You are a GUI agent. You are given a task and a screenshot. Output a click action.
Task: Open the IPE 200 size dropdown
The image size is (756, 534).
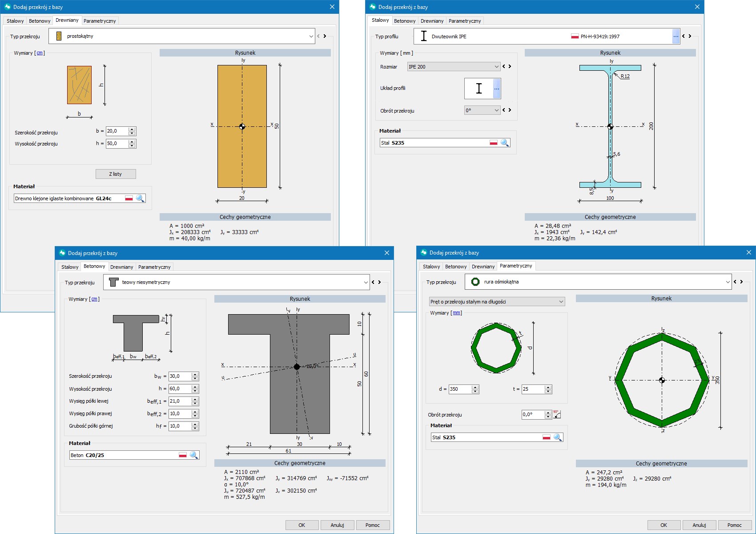click(496, 67)
